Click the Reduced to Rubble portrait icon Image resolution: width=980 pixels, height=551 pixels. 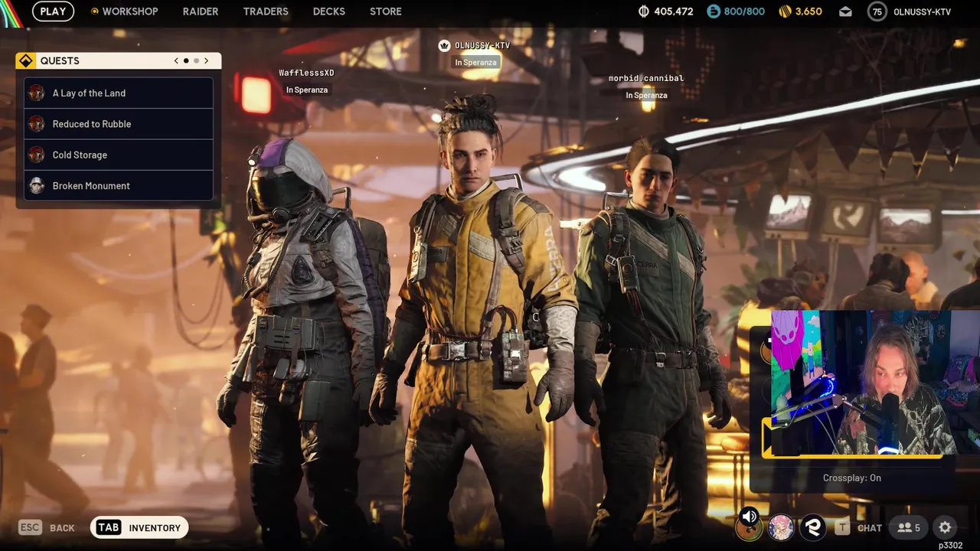[x=36, y=124]
